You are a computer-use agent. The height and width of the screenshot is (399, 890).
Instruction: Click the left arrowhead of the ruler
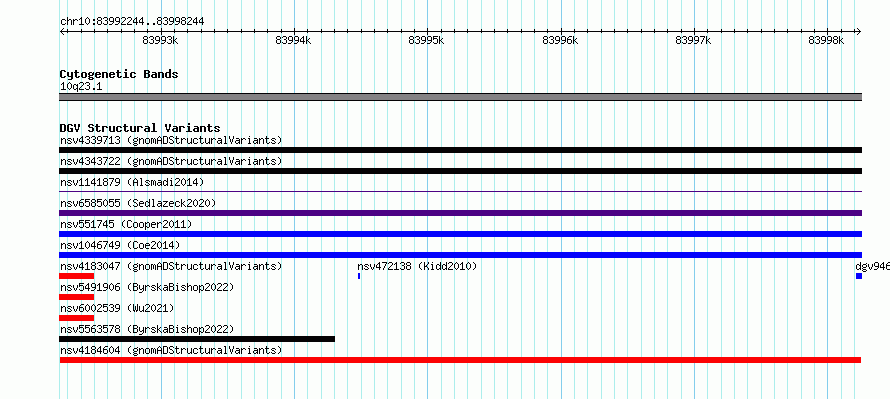tap(62, 32)
